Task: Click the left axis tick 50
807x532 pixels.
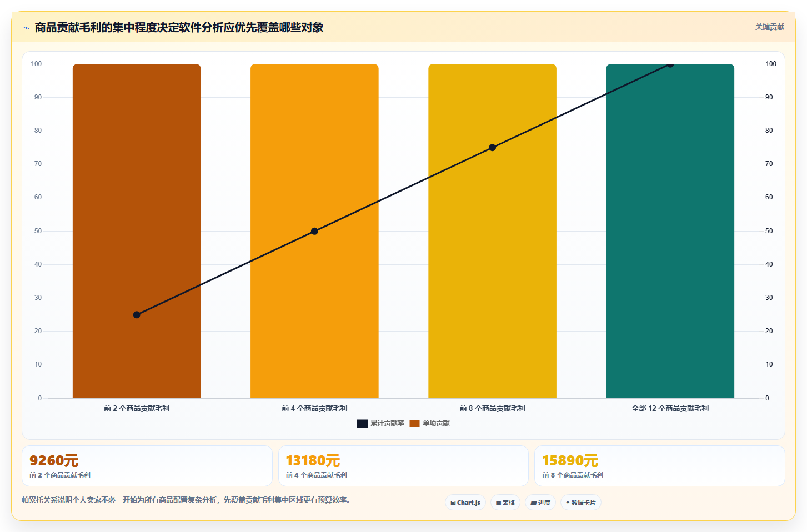Action: point(38,231)
